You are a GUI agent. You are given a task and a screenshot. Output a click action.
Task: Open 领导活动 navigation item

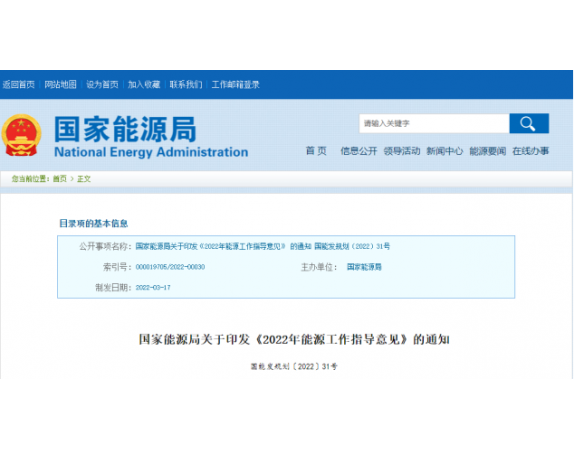tap(402, 151)
